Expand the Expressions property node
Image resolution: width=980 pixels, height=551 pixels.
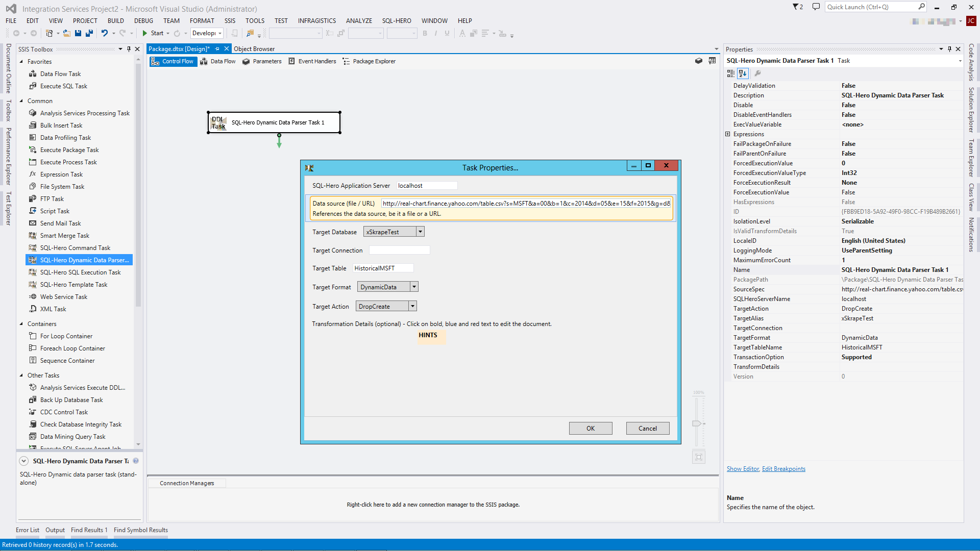point(728,134)
